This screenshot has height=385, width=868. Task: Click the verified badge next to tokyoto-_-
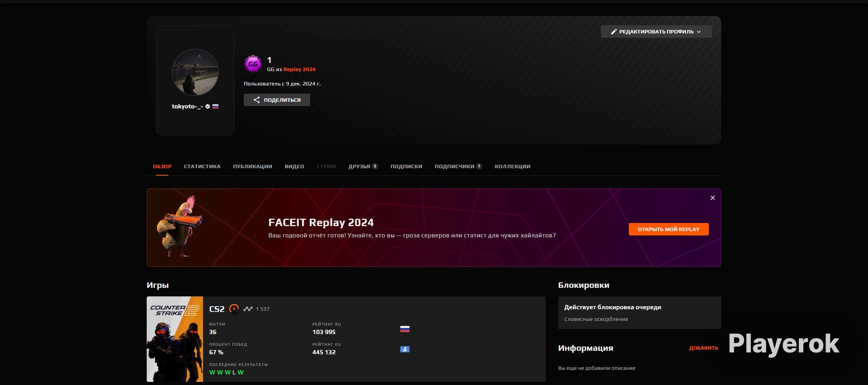pos(208,106)
